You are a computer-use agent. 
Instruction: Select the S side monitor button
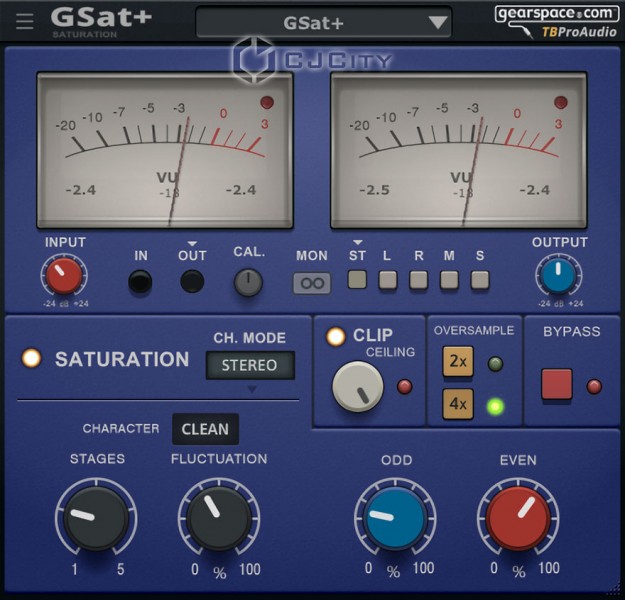coord(480,281)
